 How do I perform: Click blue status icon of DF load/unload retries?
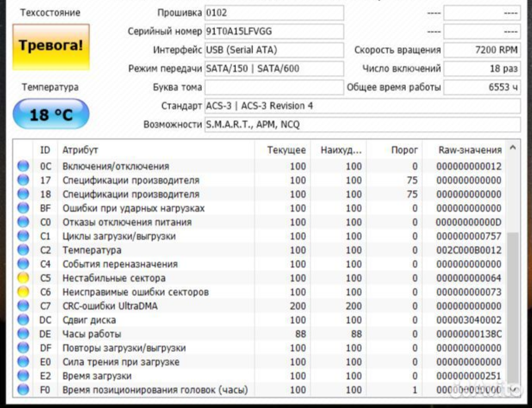(23, 348)
